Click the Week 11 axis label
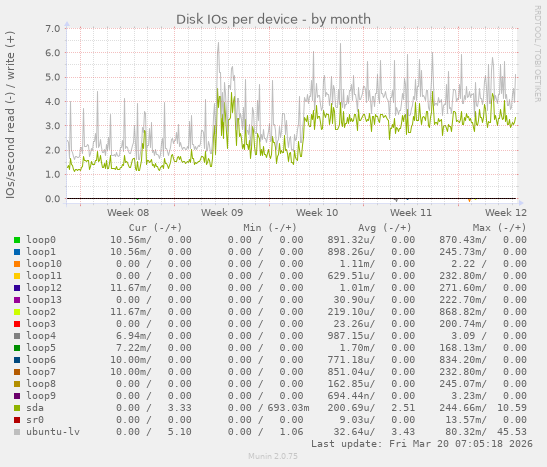547x467 pixels. (x=411, y=213)
